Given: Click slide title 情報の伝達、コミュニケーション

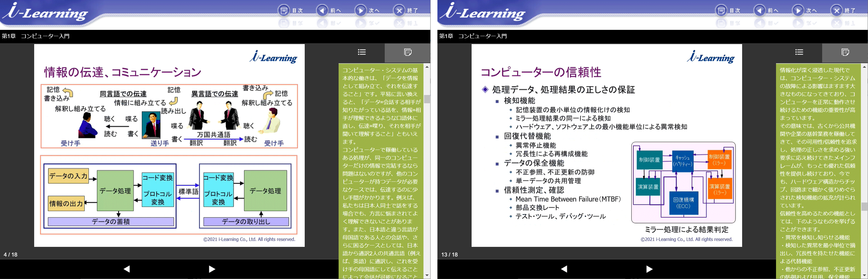Looking at the screenshot, I should pyautogui.click(x=123, y=72).
